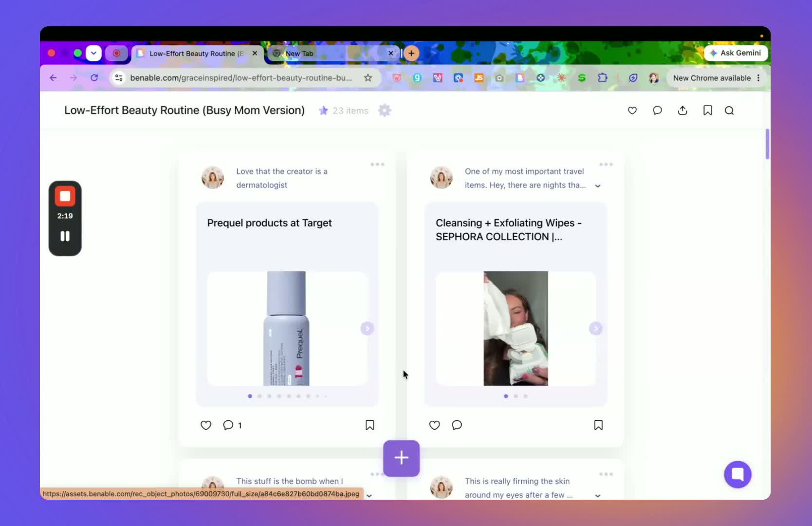Expand the travel items description chevron

point(598,186)
